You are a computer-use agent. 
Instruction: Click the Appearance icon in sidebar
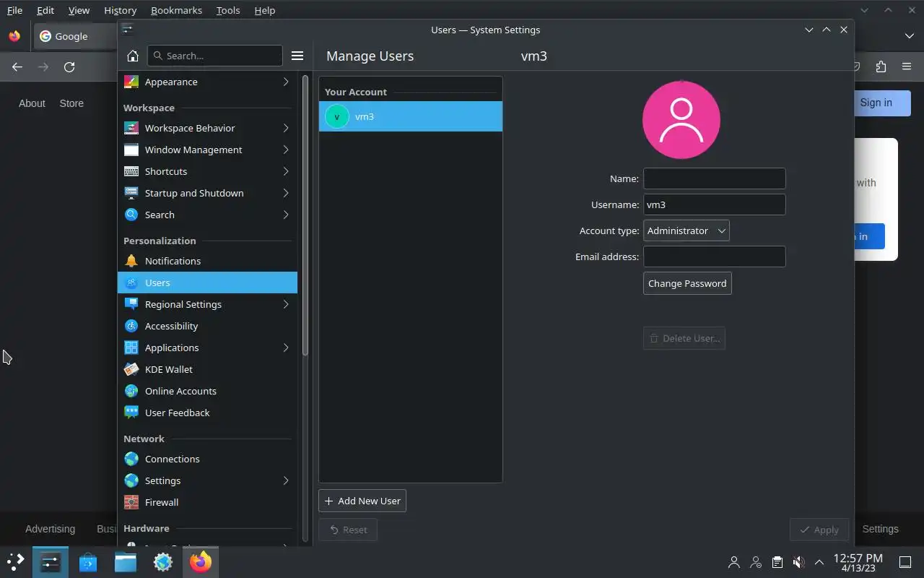tap(131, 82)
